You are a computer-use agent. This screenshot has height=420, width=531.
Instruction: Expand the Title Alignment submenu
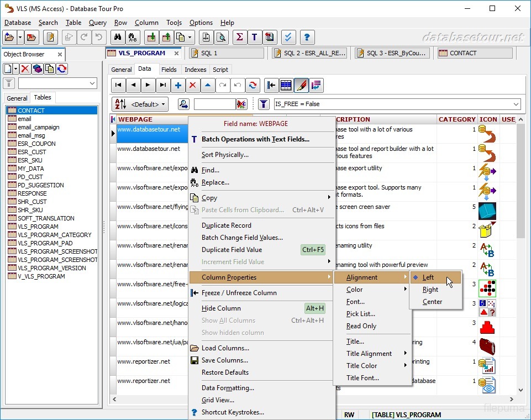pos(369,354)
